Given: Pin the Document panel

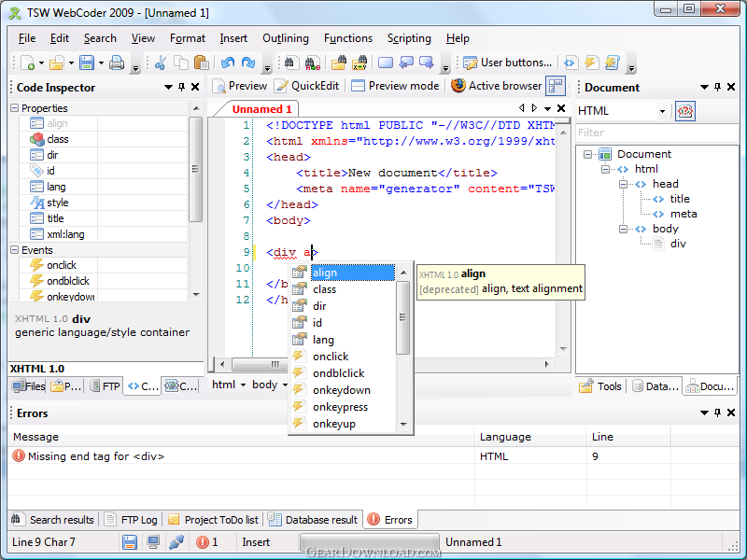Looking at the screenshot, I should (x=717, y=87).
